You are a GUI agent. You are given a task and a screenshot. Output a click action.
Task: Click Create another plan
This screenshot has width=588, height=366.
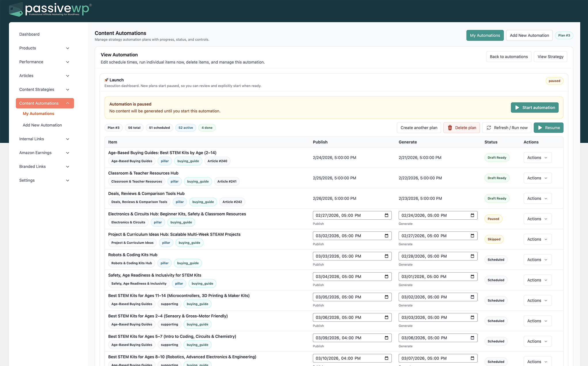pos(419,128)
